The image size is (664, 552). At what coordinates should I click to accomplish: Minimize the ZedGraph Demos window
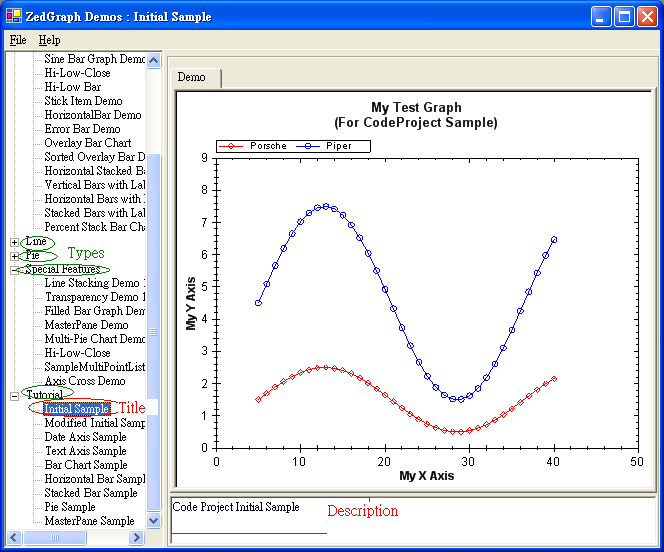tap(600, 17)
